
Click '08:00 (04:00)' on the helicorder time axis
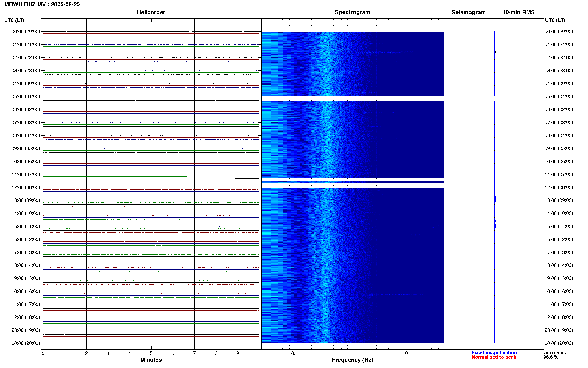(x=26, y=135)
